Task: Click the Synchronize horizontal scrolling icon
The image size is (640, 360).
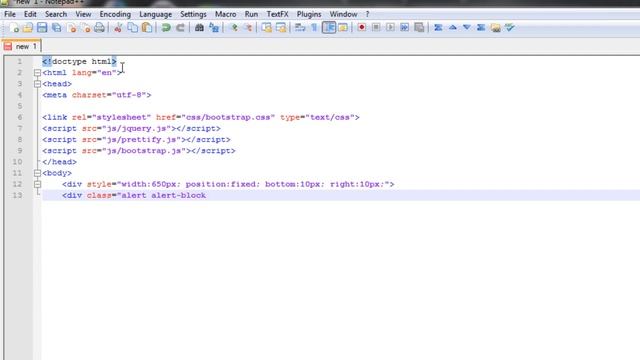Action: (281, 28)
